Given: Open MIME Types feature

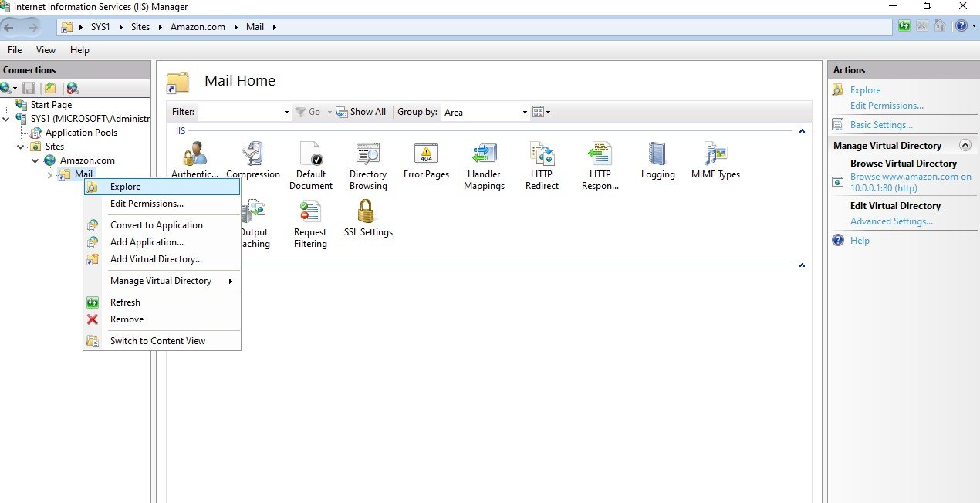Looking at the screenshot, I should (x=715, y=160).
